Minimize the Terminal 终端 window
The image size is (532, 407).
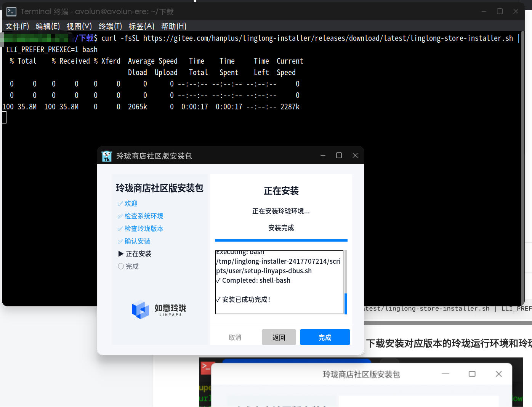[x=484, y=11]
